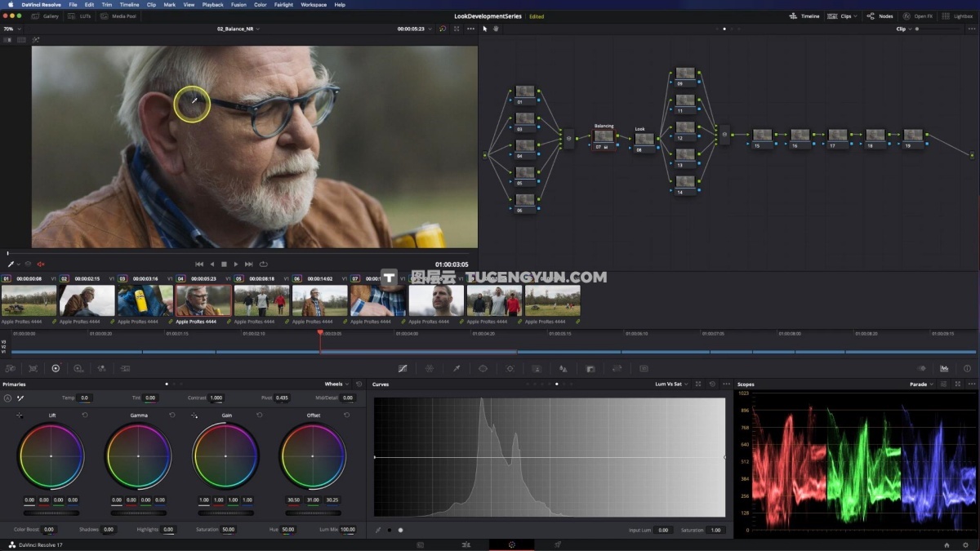
Task: Toggle the Open FX panel
Action: pos(918,16)
